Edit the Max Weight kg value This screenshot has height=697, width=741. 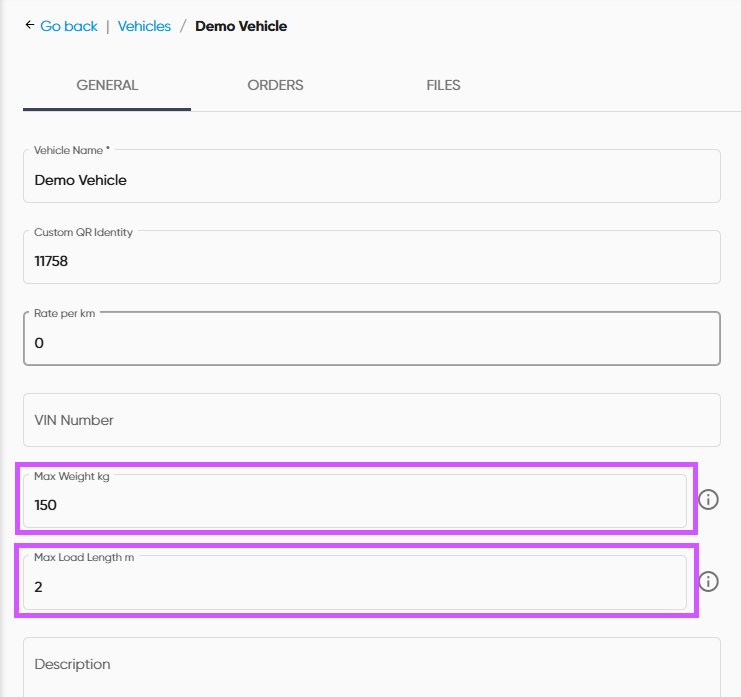(355, 505)
